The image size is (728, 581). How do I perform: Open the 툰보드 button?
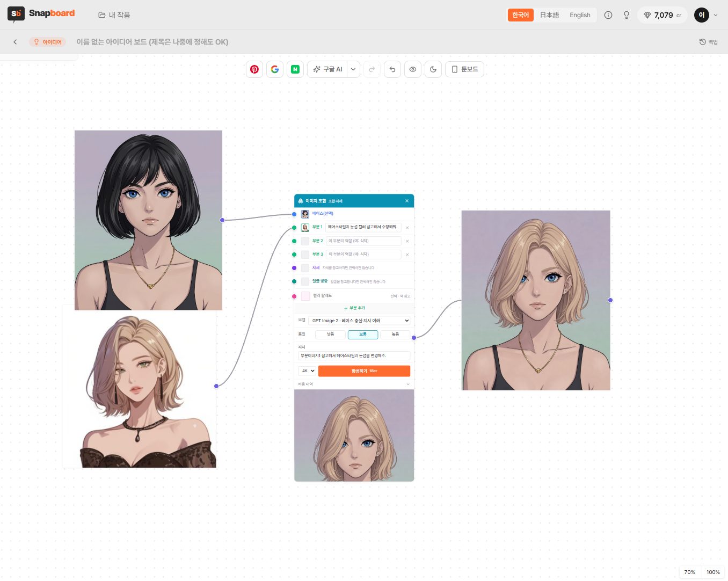point(464,69)
